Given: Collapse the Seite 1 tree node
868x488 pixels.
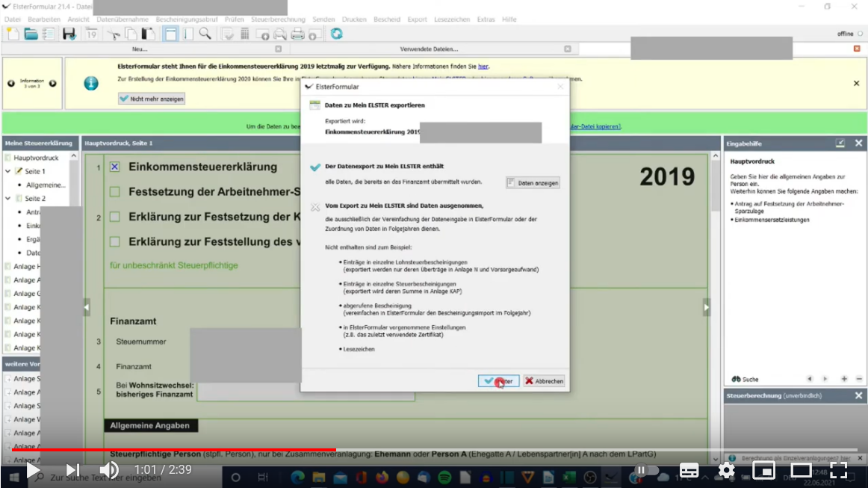Looking at the screenshot, I should coord(7,171).
